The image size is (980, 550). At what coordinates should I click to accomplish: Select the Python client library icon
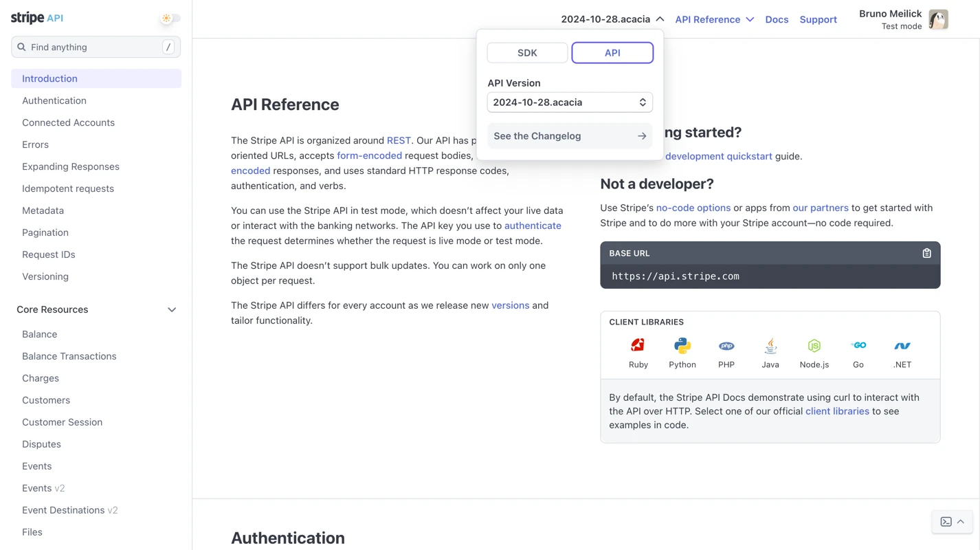tap(682, 346)
